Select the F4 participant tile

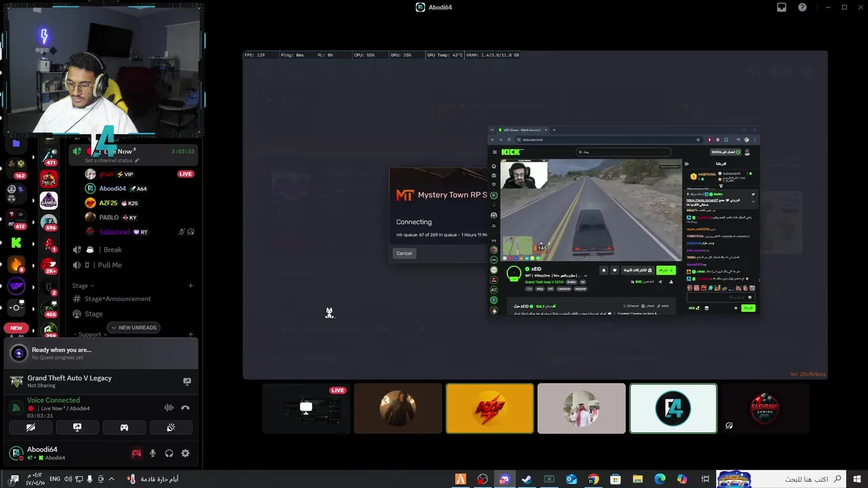pos(673,408)
